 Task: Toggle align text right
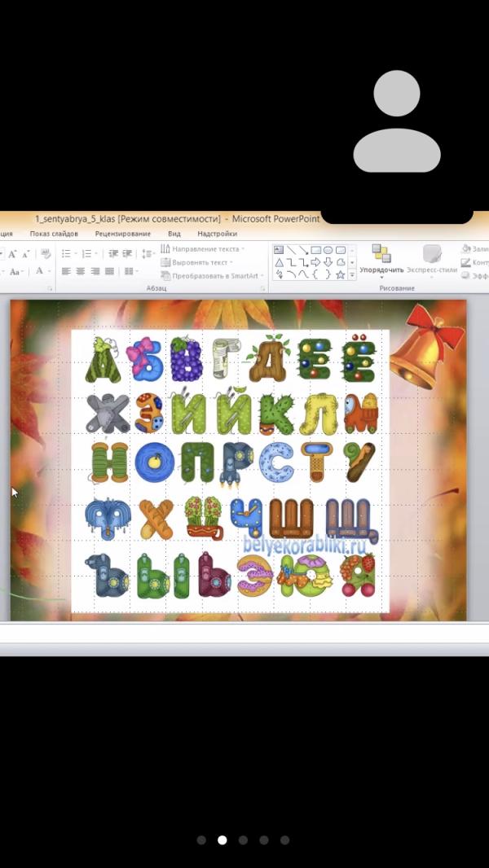[x=95, y=271]
